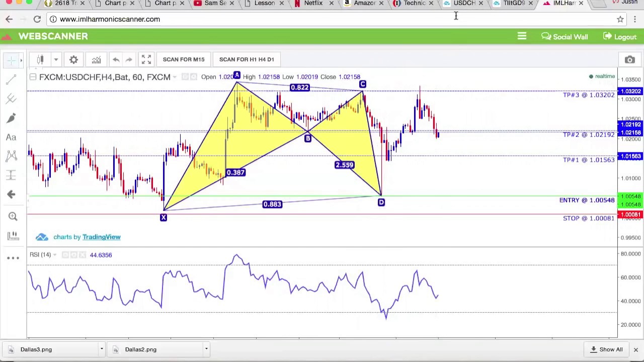The height and width of the screenshot is (362, 644).
Task: Select the pitchfork drawing tool
Action: (11, 99)
